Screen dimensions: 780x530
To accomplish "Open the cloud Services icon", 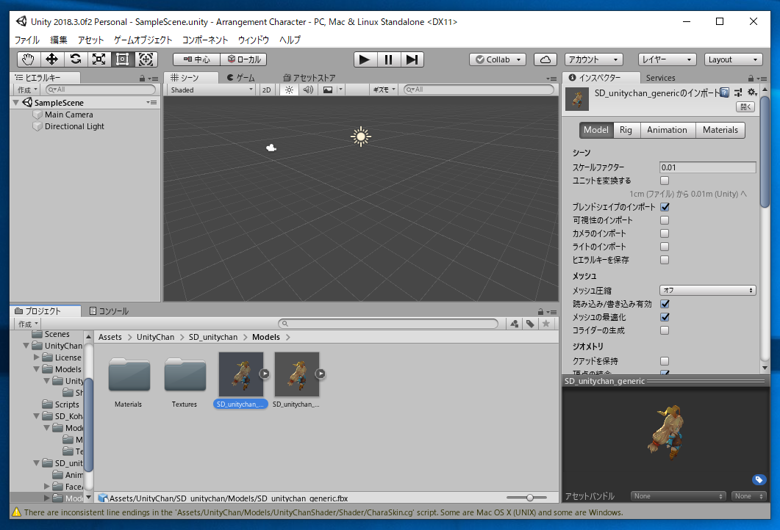I will 545,60.
